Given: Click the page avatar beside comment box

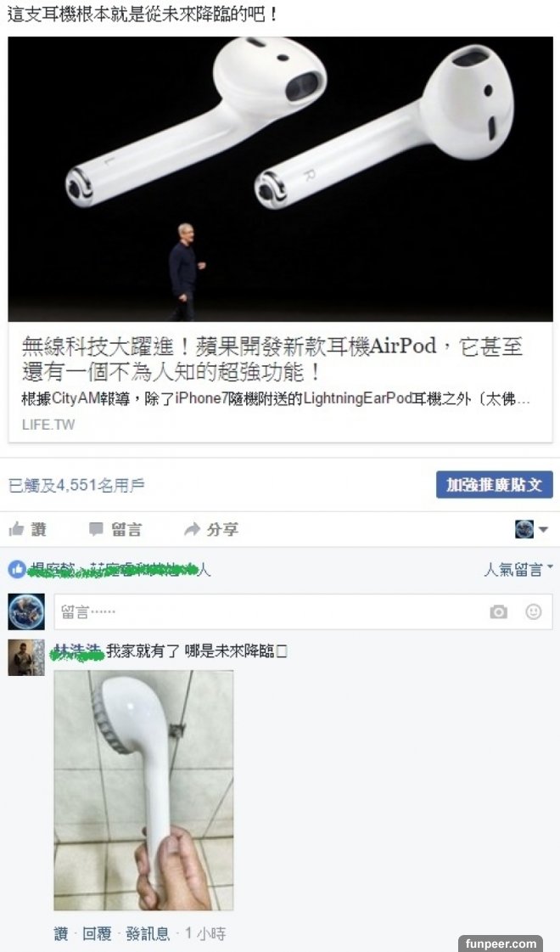Looking at the screenshot, I should pyautogui.click(x=26, y=611).
